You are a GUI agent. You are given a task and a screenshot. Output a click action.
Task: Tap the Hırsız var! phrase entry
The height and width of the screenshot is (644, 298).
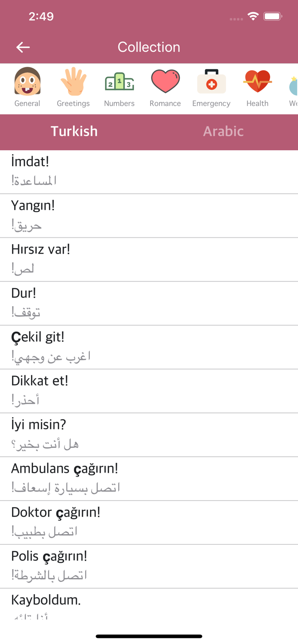(149, 258)
